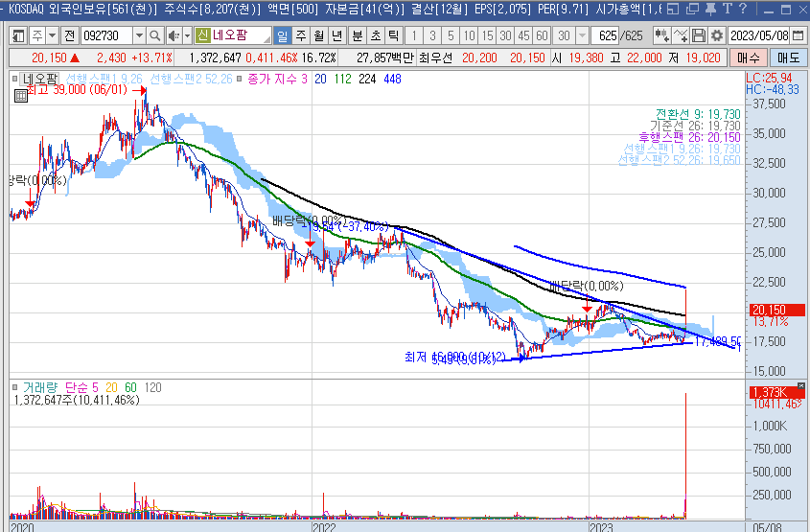The image size is (810, 532).
Task: Click the add-indicator line icon
Action: pyautogui.click(x=681, y=35)
